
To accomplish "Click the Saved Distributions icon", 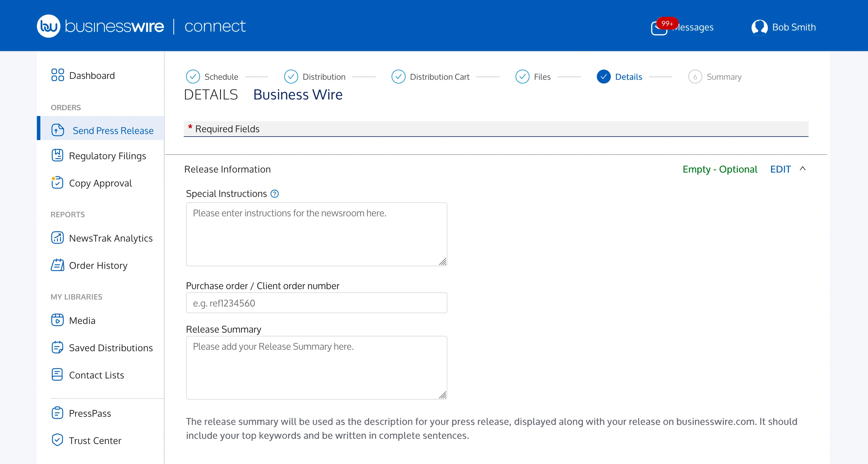I will pyautogui.click(x=57, y=347).
